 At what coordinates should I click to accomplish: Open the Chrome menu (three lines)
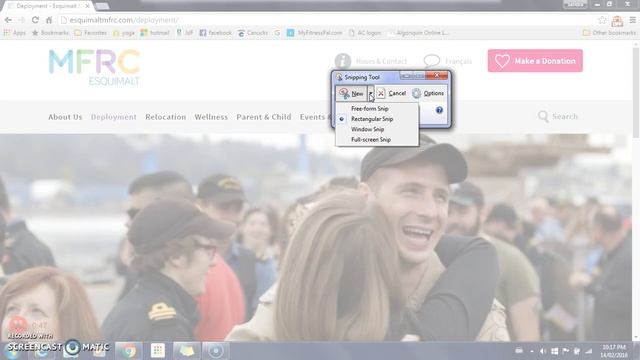coord(633,20)
